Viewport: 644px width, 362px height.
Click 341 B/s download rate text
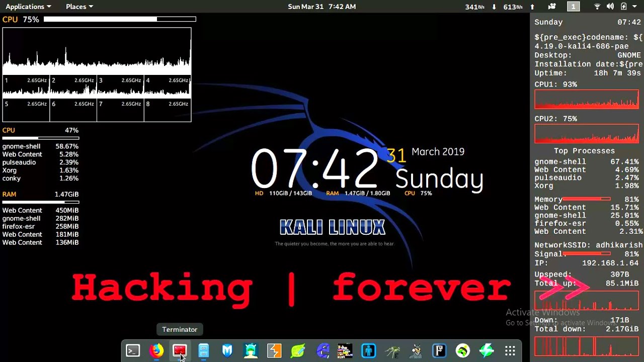[475, 7]
